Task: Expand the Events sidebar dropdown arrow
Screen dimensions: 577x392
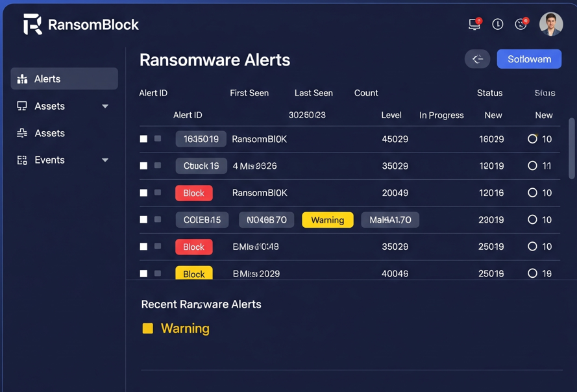Action: (x=105, y=160)
